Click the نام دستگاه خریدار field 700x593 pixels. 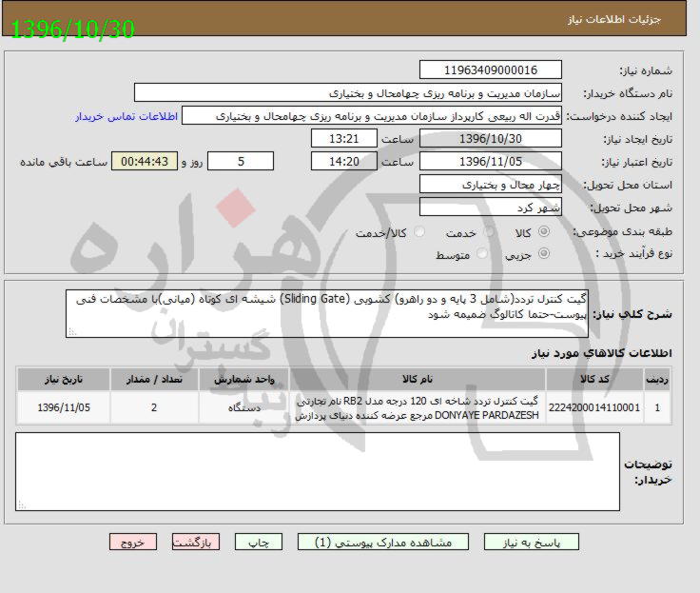348,93
